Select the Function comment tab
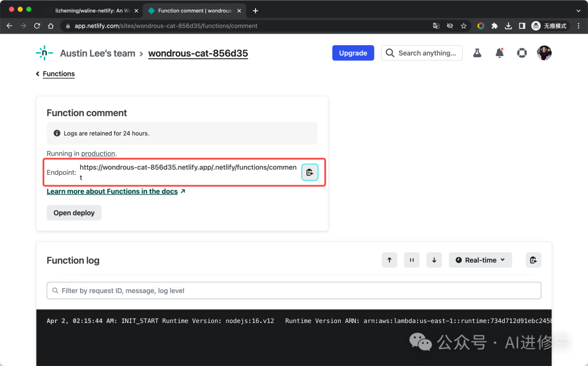Viewport: 588px width, 366px height. pyautogui.click(x=194, y=11)
